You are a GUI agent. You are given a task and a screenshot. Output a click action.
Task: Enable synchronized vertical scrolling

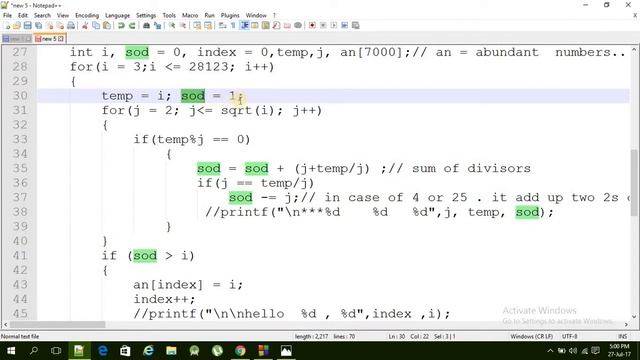tap(197, 25)
